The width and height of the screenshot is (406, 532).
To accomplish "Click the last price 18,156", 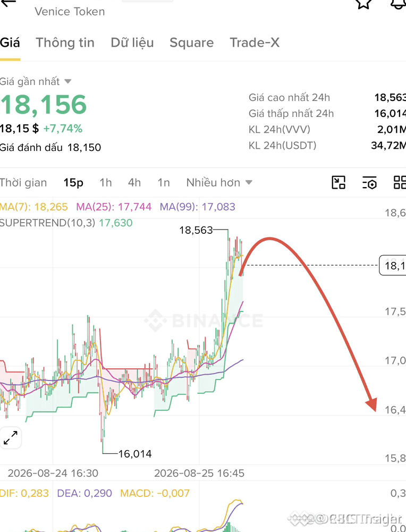I will [44, 104].
